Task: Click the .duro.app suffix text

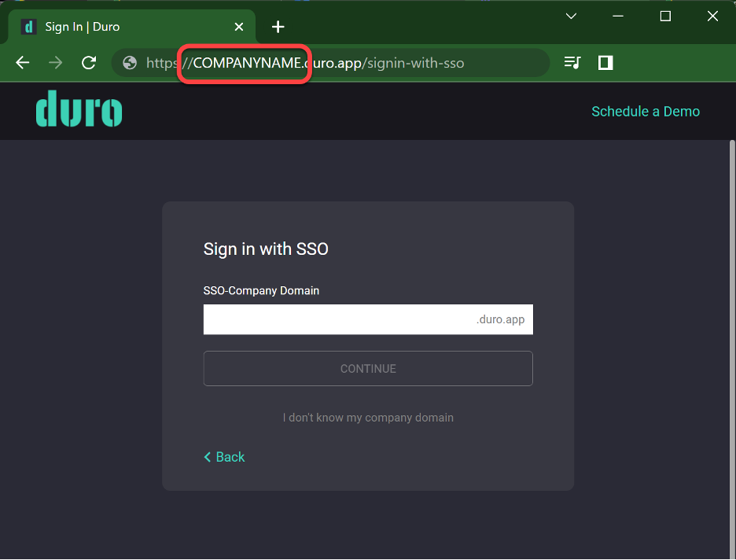Action: pyautogui.click(x=500, y=319)
